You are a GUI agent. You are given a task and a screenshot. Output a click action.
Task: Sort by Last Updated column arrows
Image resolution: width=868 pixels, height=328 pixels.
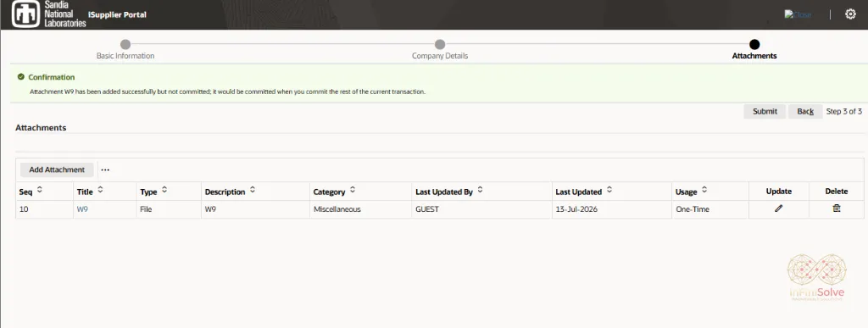click(x=609, y=190)
